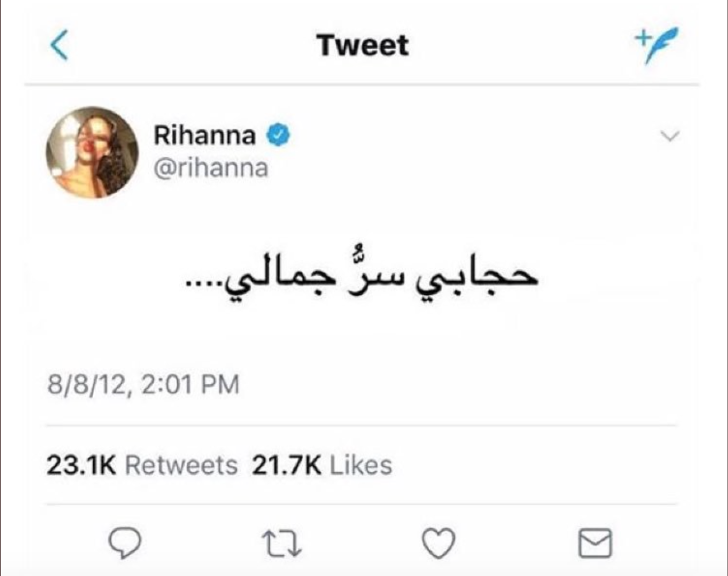Open the @rihanna handle
The width and height of the screenshot is (728, 576).
coord(210,168)
